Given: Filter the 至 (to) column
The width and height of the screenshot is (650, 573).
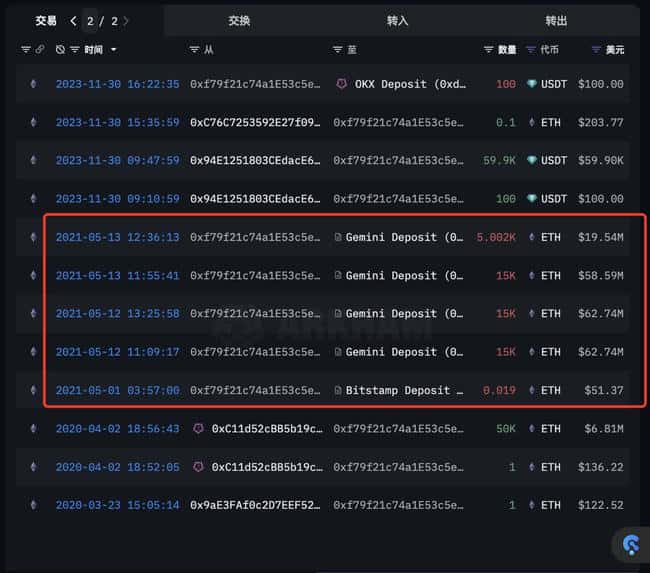Looking at the screenshot, I should click(x=337, y=50).
